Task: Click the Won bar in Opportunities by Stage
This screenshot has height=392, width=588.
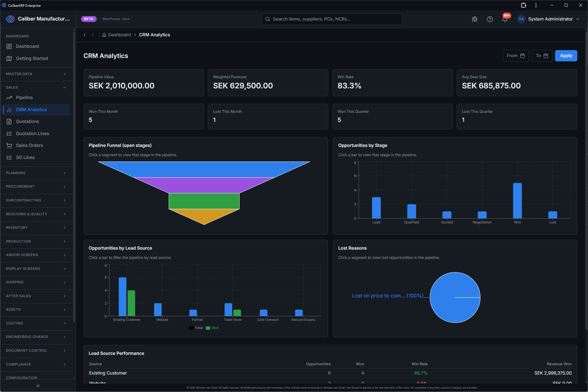Action: 517,201
